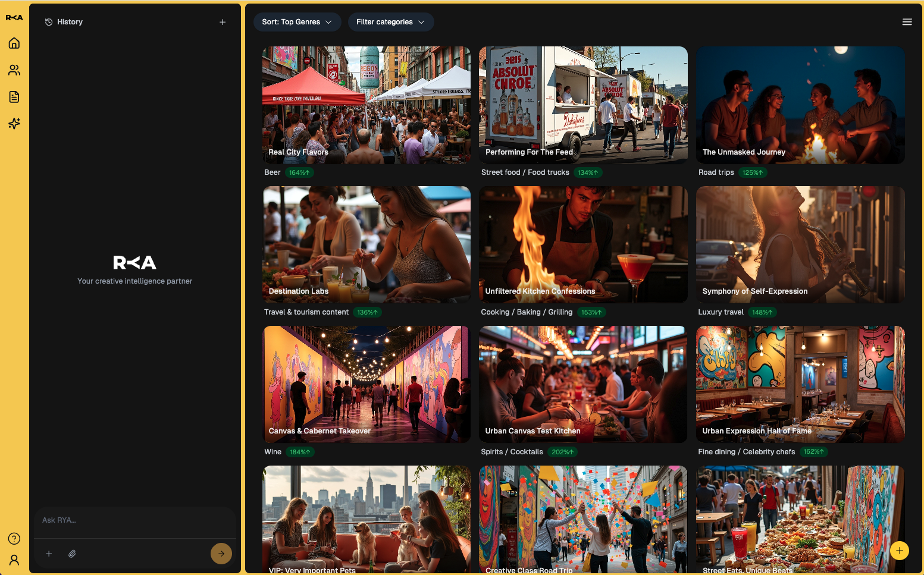Attach a file with the paperclip icon
924x575 pixels.
click(x=72, y=554)
